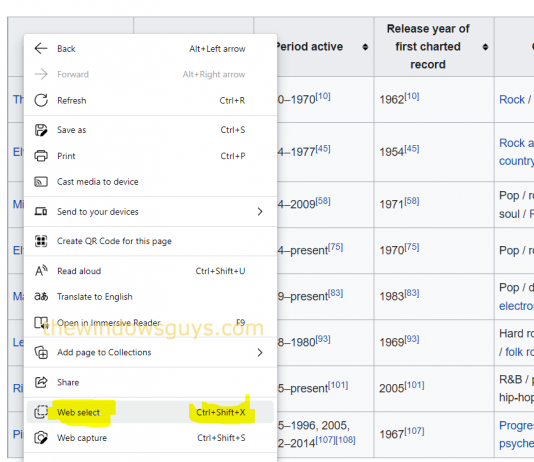Choose Translate to English

click(150, 297)
